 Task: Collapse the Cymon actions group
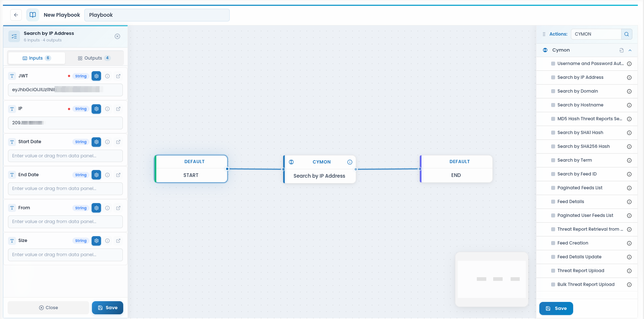click(630, 51)
